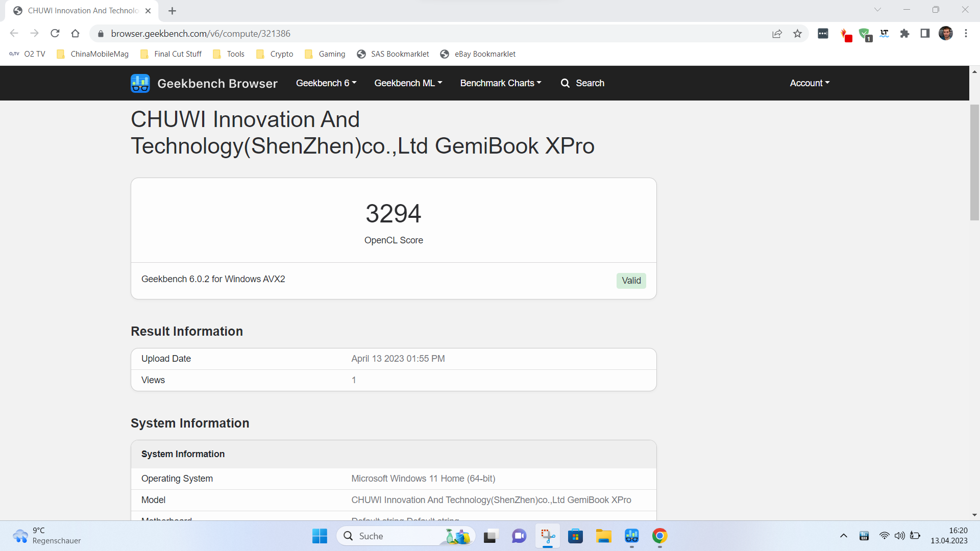980x551 pixels.
Task: Click the dark extension icon in toolbar
Action: (x=823, y=34)
